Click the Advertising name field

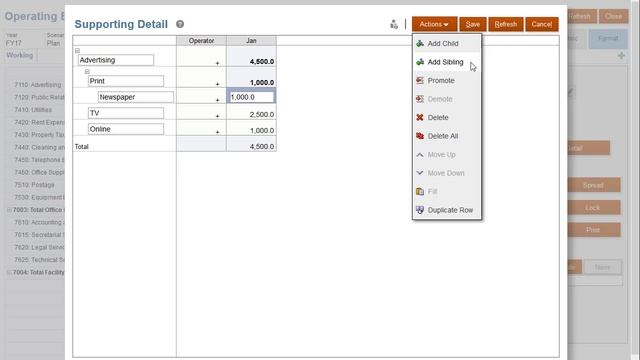pos(116,60)
